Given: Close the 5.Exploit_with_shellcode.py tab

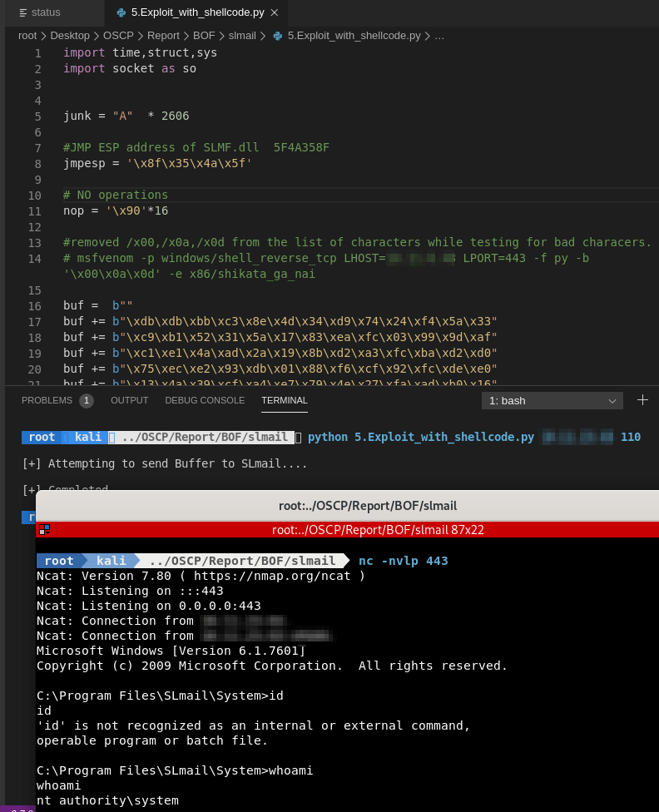Looking at the screenshot, I should 275,12.
